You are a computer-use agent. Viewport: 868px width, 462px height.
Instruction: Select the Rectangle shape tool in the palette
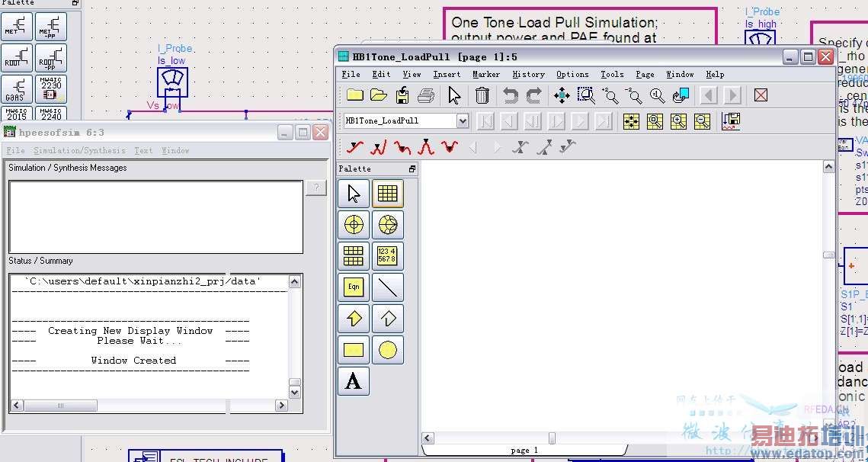(x=353, y=349)
